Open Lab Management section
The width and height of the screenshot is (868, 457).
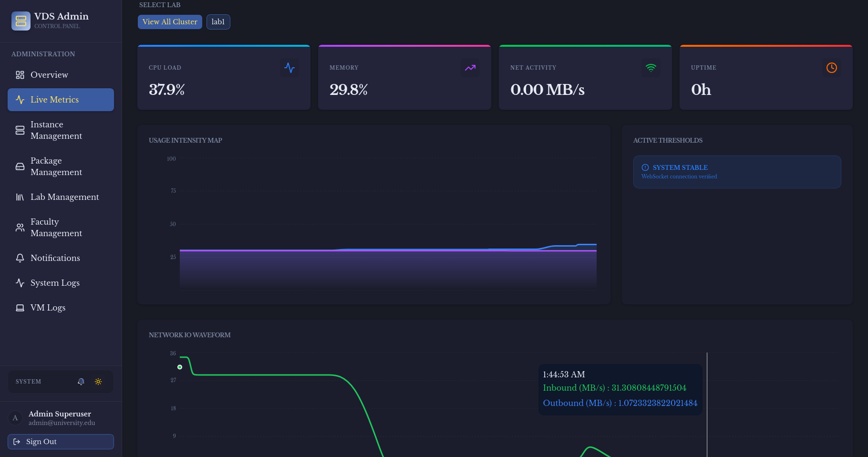pos(61,197)
